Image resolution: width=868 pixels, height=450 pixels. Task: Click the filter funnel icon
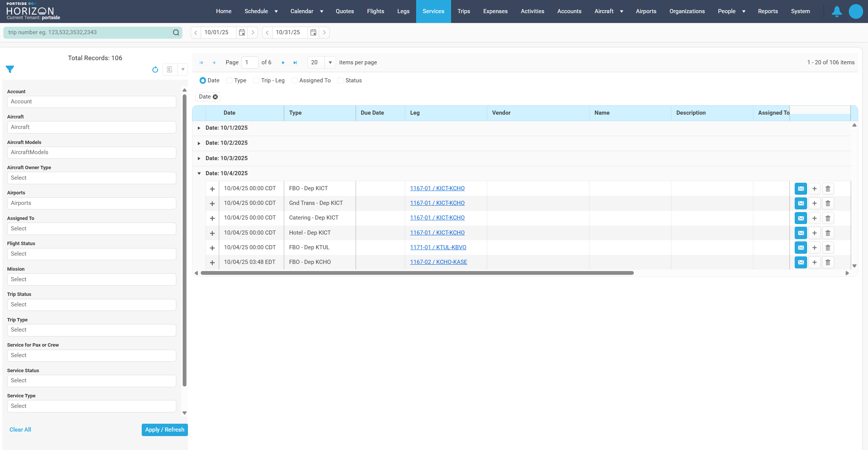click(10, 69)
